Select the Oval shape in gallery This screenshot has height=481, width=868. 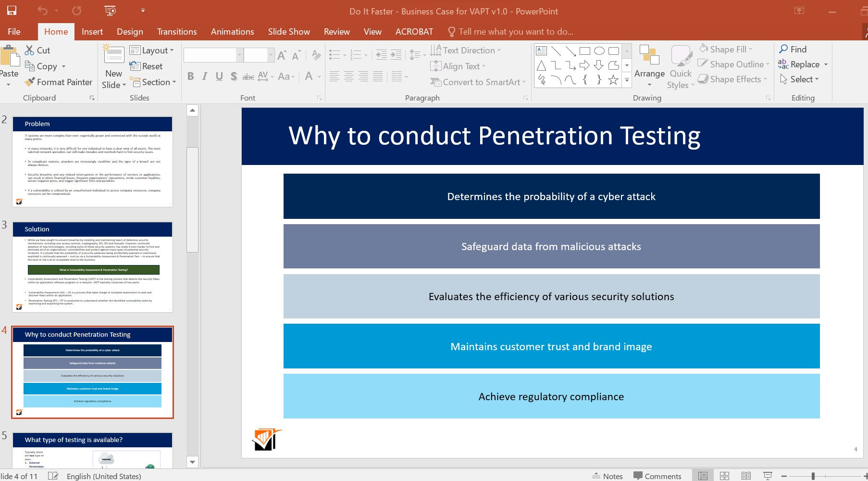tap(599, 51)
